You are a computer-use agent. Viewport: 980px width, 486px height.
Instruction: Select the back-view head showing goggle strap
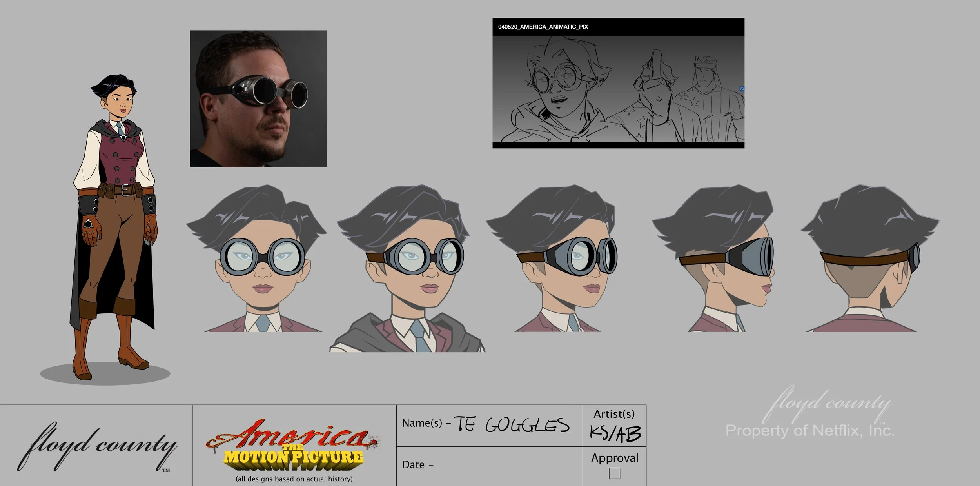coord(869,259)
